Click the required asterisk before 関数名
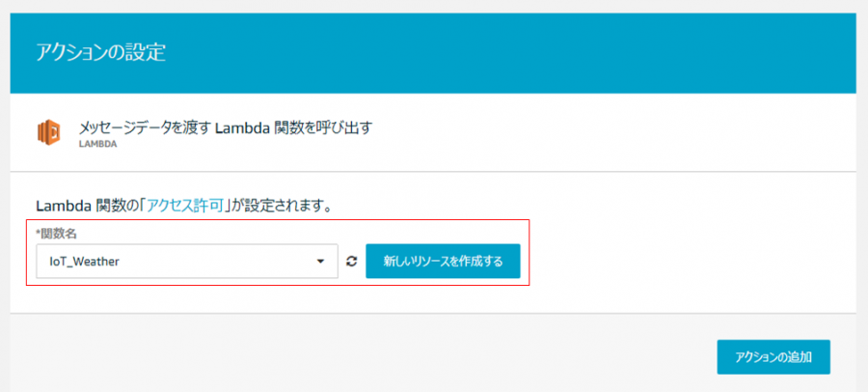 tap(39, 233)
